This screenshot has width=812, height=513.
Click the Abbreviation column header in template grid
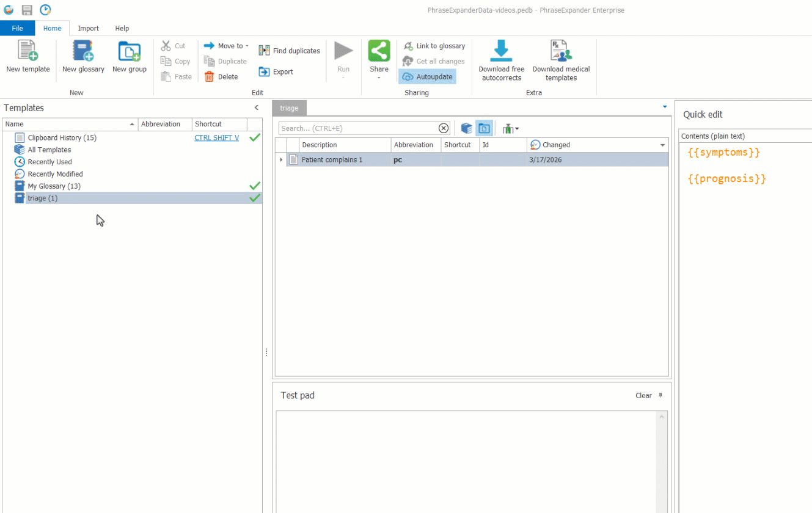point(416,145)
